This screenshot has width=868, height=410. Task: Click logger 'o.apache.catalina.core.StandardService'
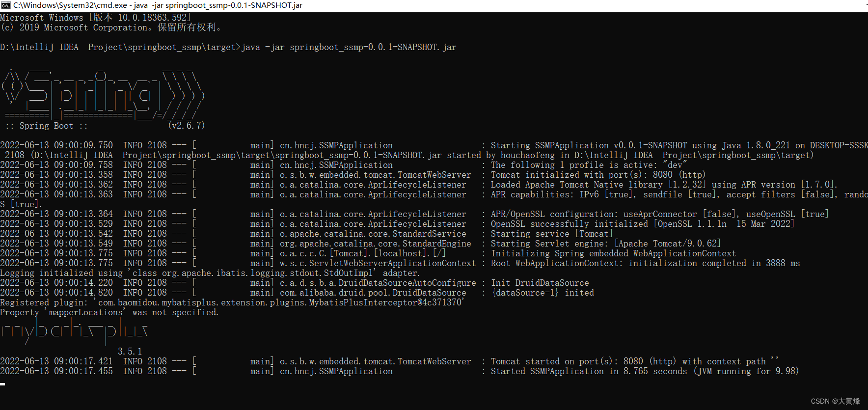[373, 234]
